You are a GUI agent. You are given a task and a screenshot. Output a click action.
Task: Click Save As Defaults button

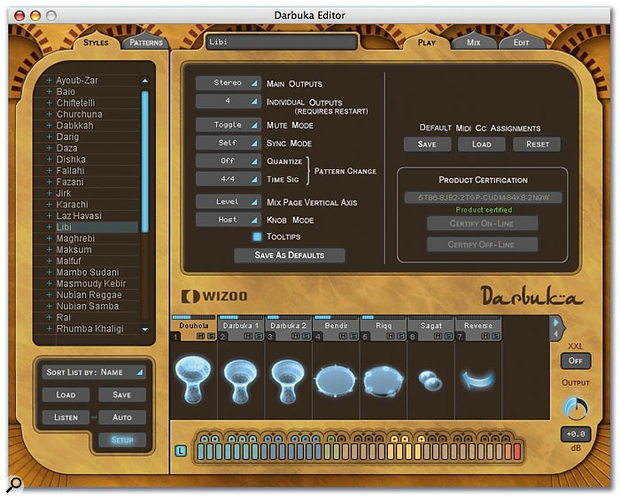[289, 255]
